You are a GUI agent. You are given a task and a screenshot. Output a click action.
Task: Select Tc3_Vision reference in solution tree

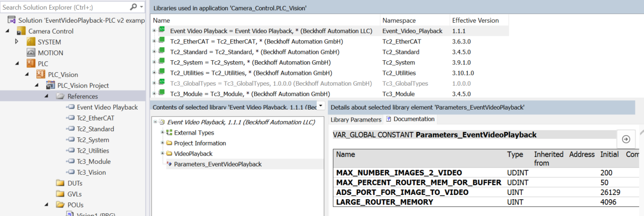pos(91,173)
